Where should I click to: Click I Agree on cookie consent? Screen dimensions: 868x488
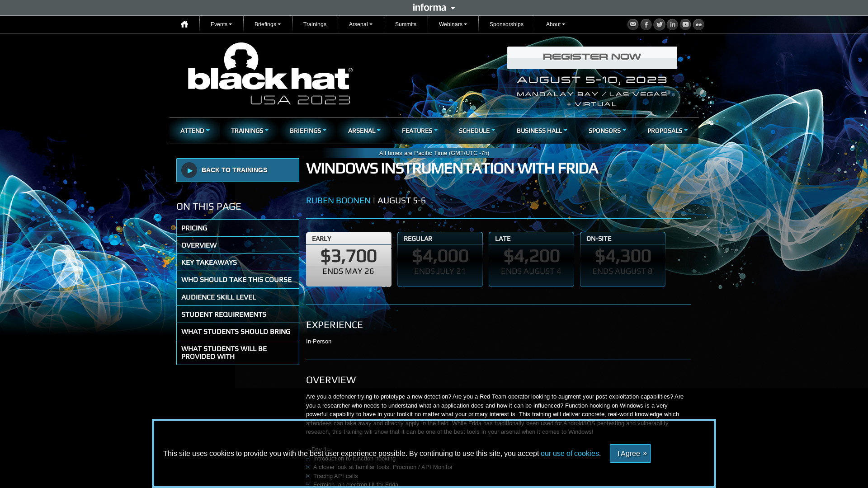coord(630,454)
